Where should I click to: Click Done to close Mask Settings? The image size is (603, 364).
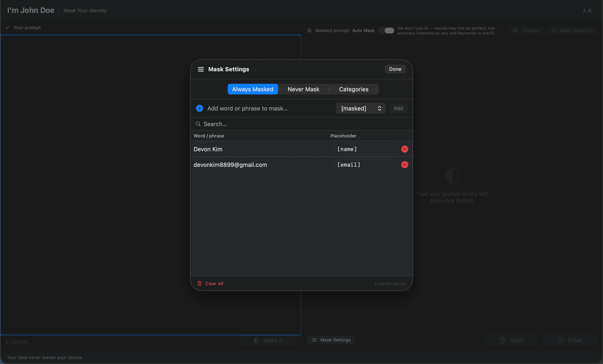coord(395,69)
